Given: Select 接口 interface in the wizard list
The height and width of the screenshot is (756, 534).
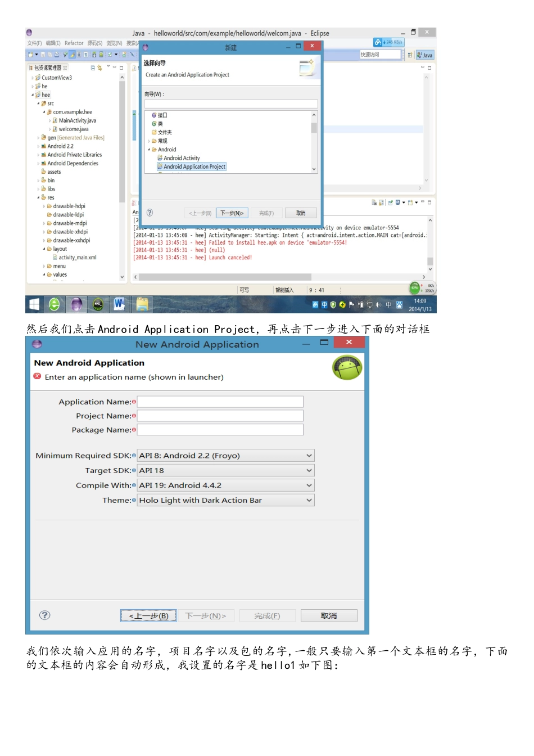Looking at the screenshot, I should (x=160, y=115).
